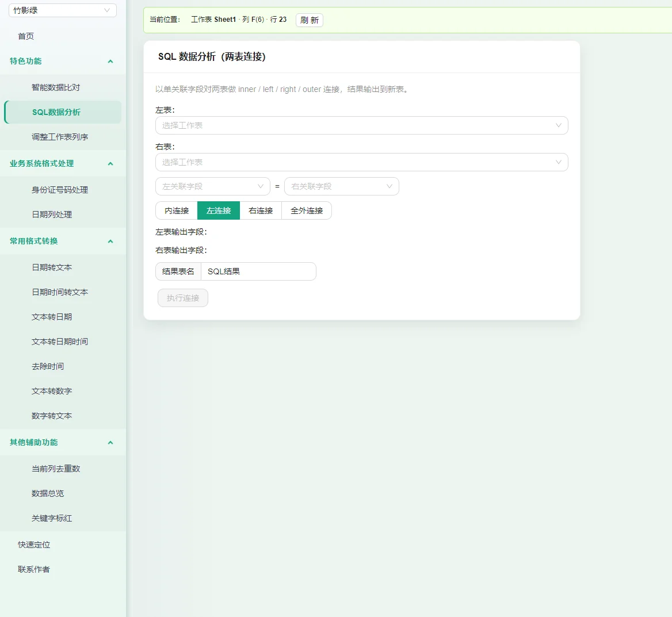This screenshot has height=617, width=672.
Task: Open 去除时间 function
Action: coord(48,366)
